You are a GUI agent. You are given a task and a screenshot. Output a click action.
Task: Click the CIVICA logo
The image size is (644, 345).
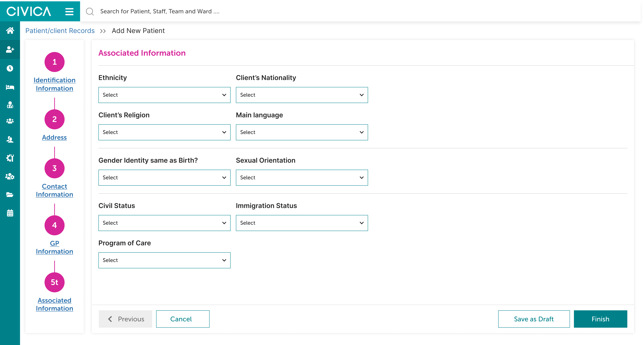[x=29, y=11]
